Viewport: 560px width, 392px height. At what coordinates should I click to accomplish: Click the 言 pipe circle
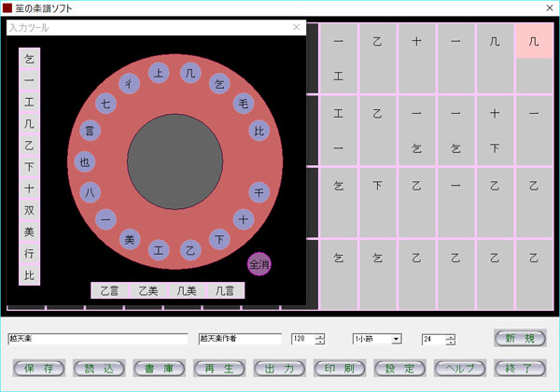(x=90, y=131)
